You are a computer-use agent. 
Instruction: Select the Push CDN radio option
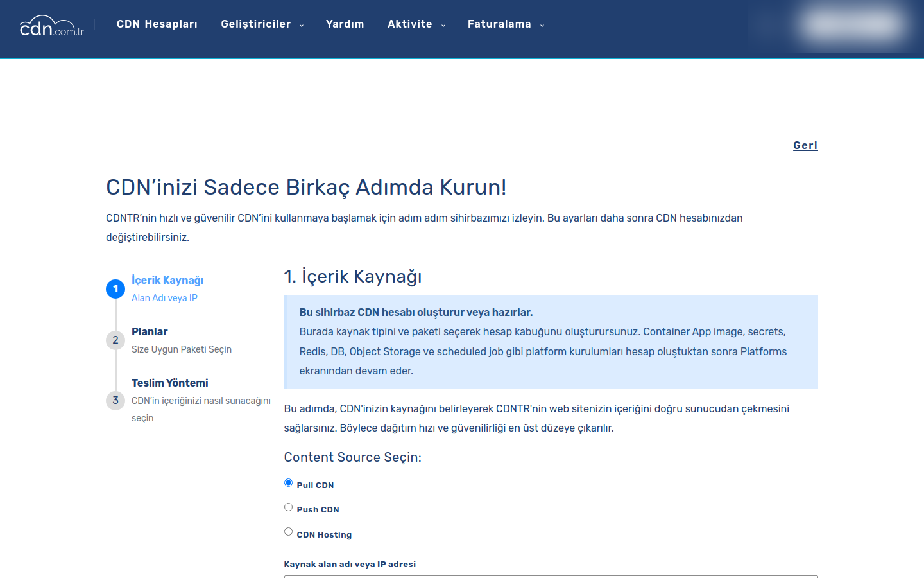pos(288,507)
